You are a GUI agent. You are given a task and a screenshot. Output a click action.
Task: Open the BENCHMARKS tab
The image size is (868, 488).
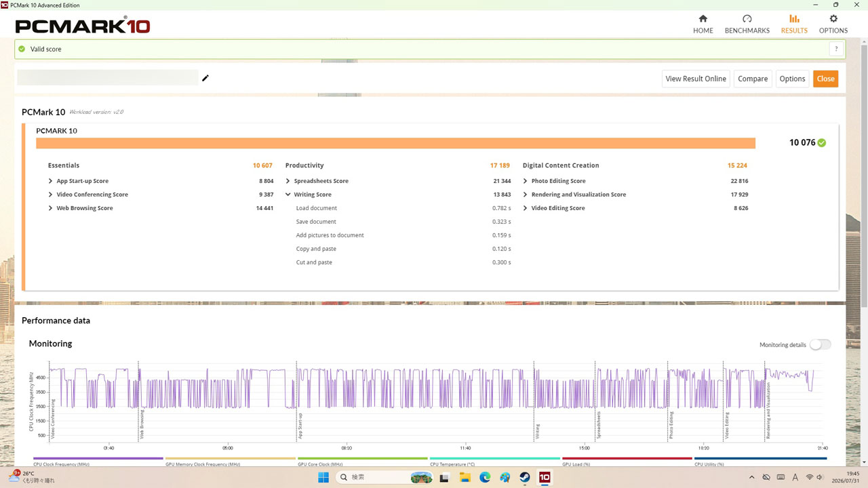tap(747, 24)
